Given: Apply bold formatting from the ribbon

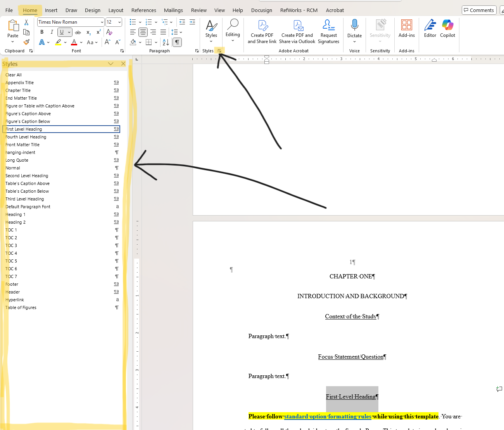Looking at the screenshot, I should click(41, 32).
